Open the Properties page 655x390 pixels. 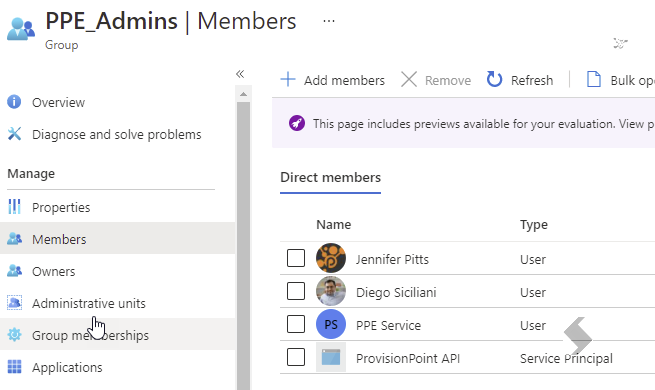pos(61,207)
